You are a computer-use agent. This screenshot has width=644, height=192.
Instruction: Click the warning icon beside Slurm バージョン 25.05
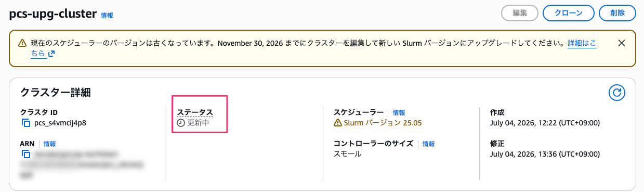pyautogui.click(x=338, y=123)
